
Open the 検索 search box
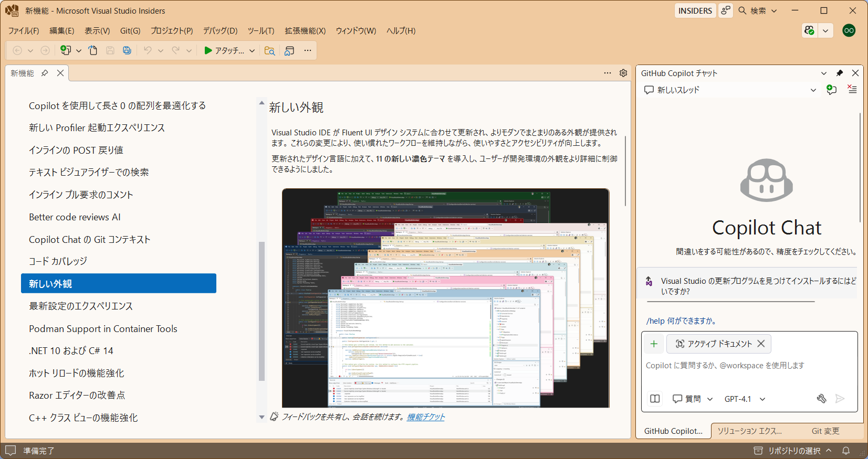[758, 10]
